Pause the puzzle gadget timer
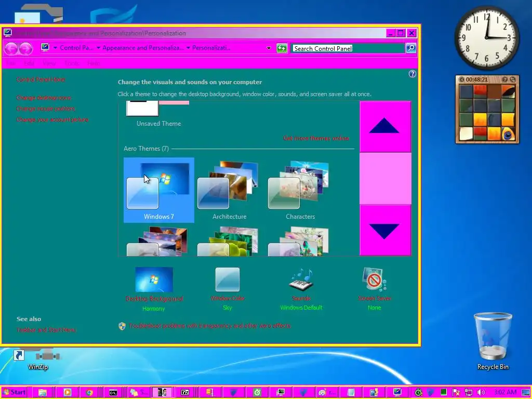Screen dimensions: 532x399 point(461,79)
